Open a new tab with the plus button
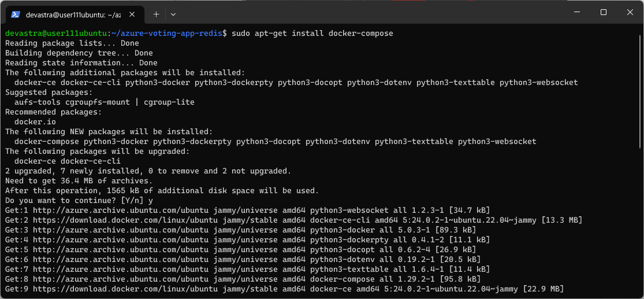 tap(156, 14)
